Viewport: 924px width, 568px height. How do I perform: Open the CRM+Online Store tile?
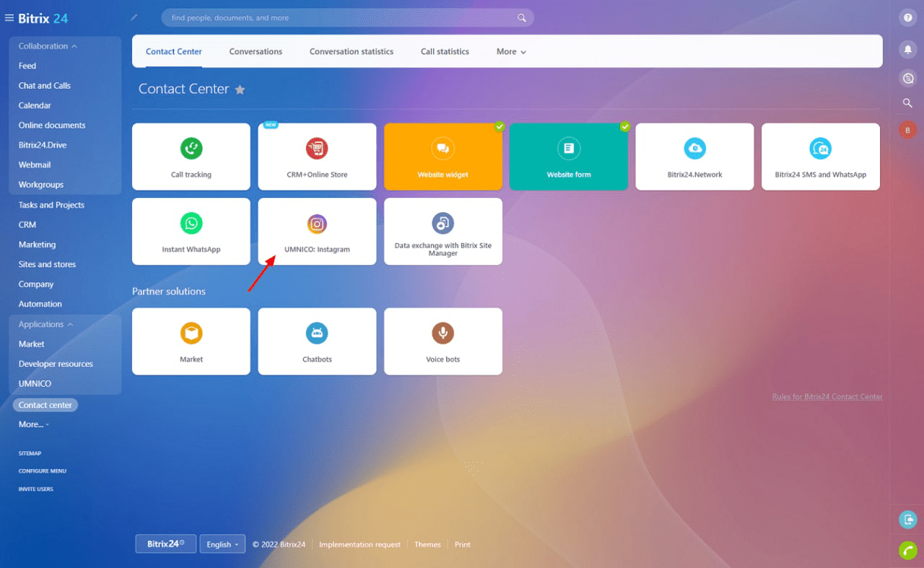click(317, 157)
